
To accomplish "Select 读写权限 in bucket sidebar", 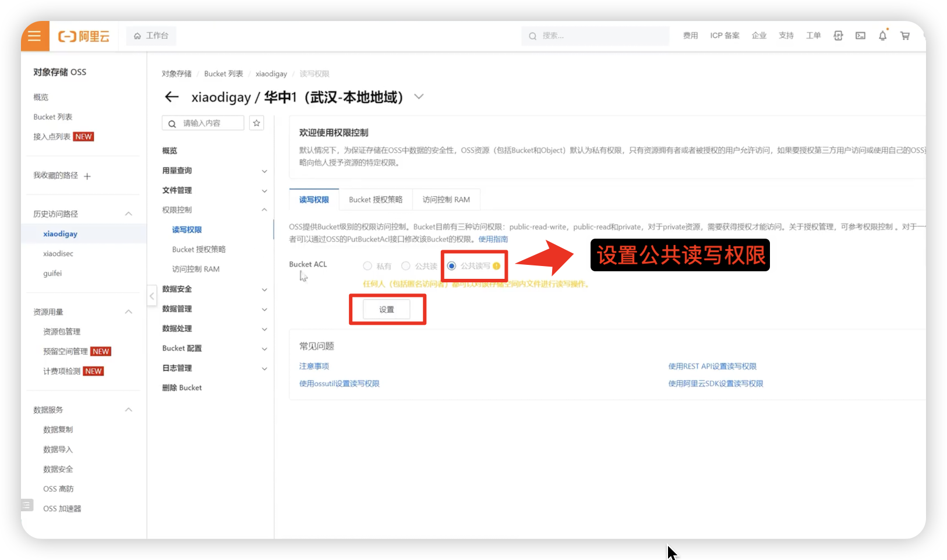I will pyautogui.click(x=187, y=230).
